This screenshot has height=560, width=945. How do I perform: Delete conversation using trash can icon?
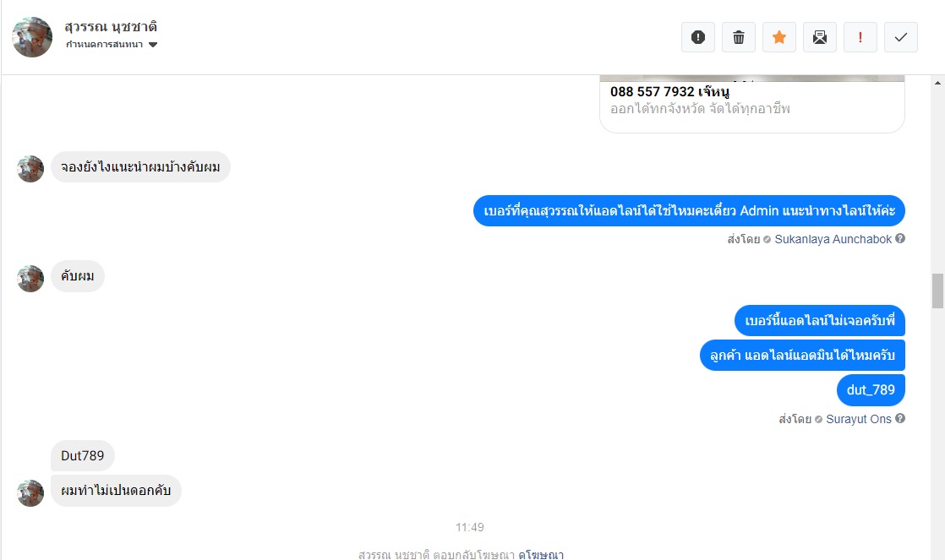point(738,37)
